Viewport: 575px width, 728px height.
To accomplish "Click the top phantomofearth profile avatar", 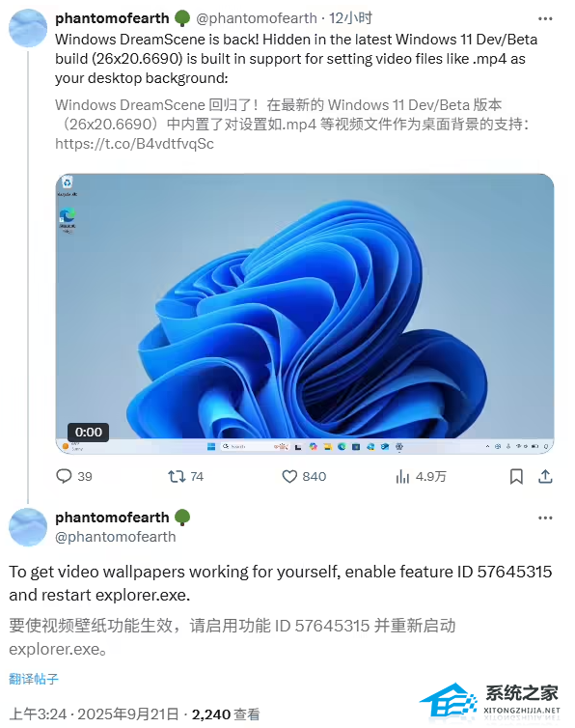I will pos(28,28).
